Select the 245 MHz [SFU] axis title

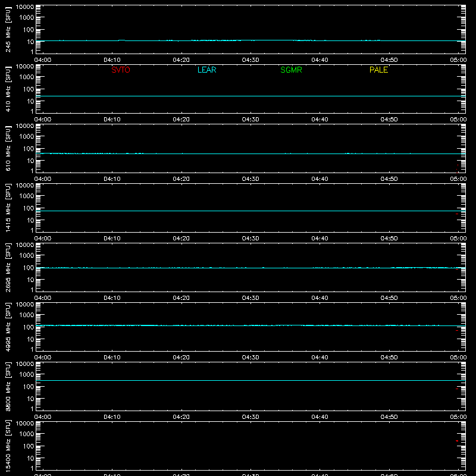(x=8, y=30)
